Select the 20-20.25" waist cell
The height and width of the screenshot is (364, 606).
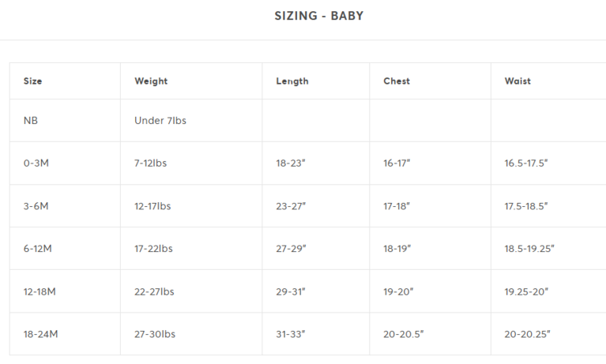(527, 334)
